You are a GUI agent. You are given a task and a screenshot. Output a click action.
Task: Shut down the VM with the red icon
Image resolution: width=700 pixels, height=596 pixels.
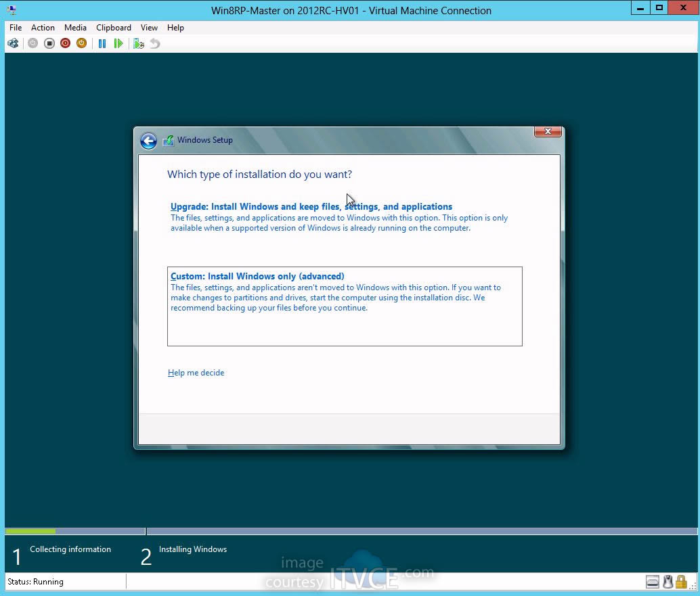[x=65, y=43]
